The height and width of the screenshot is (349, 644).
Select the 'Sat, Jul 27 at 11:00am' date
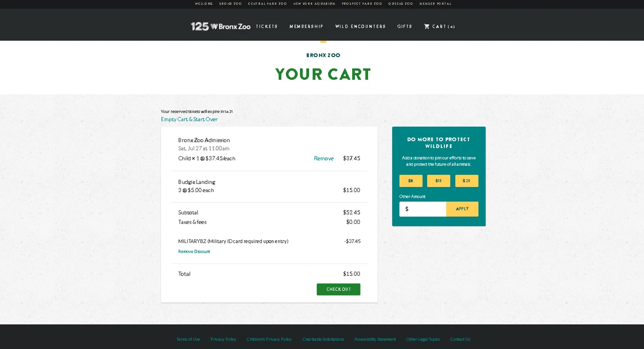(204, 149)
